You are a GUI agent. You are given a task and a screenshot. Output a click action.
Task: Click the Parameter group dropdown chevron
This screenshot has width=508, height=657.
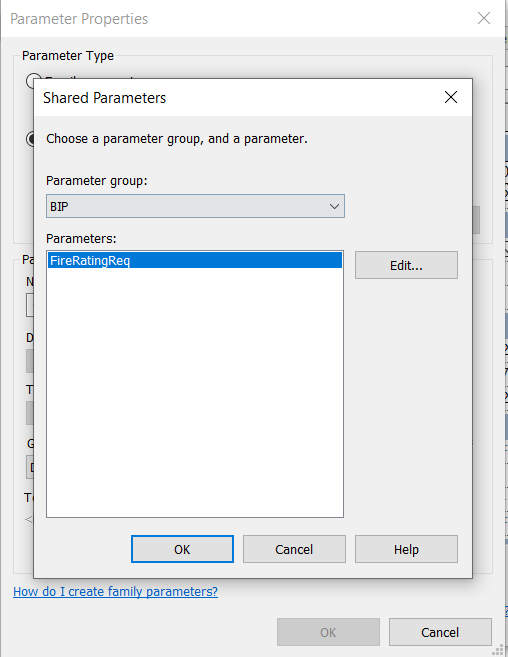tap(334, 206)
